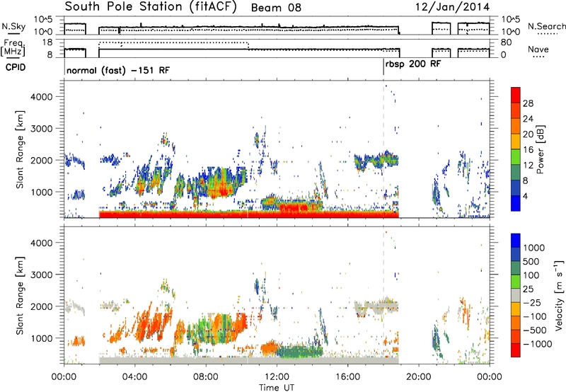Viewport: 566px width, 392px height.
Task: Click the green velocity patch near 13:00 UT
Action: tap(299, 351)
